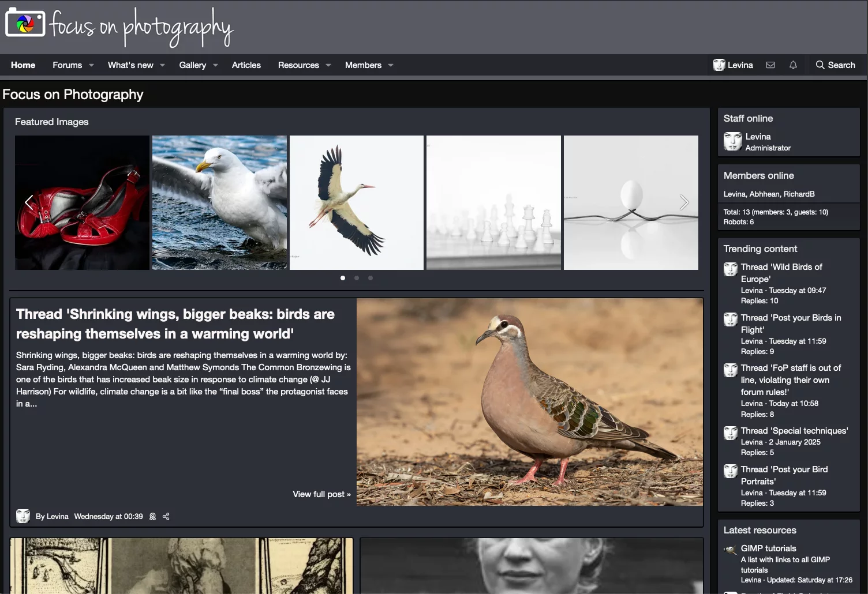Viewport: 868px width, 594px height.
Task: Open the Members online heading link
Action: click(x=759, y=175)
